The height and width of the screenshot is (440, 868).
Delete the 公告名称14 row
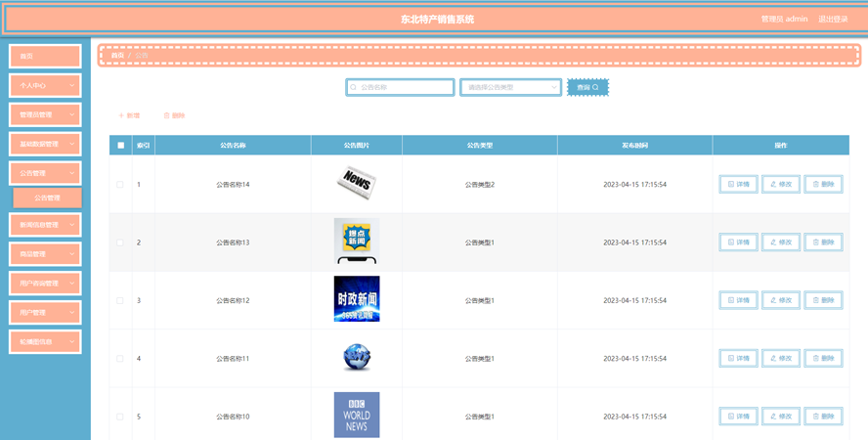click(x=823, y=184)
